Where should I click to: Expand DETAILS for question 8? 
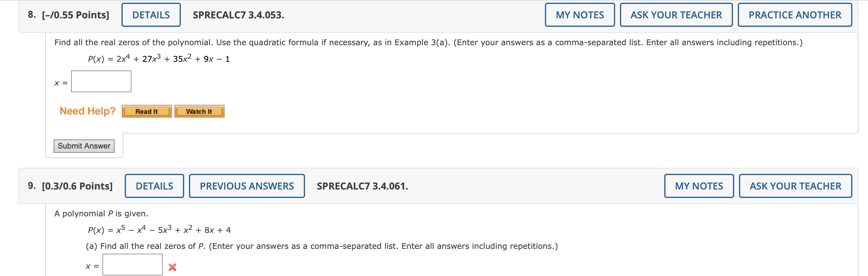(150, 14)
